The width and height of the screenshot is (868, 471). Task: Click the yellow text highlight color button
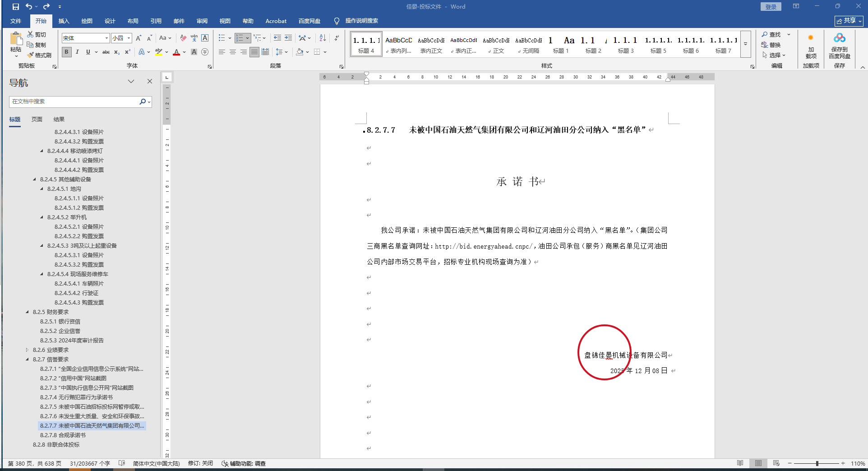158,52
